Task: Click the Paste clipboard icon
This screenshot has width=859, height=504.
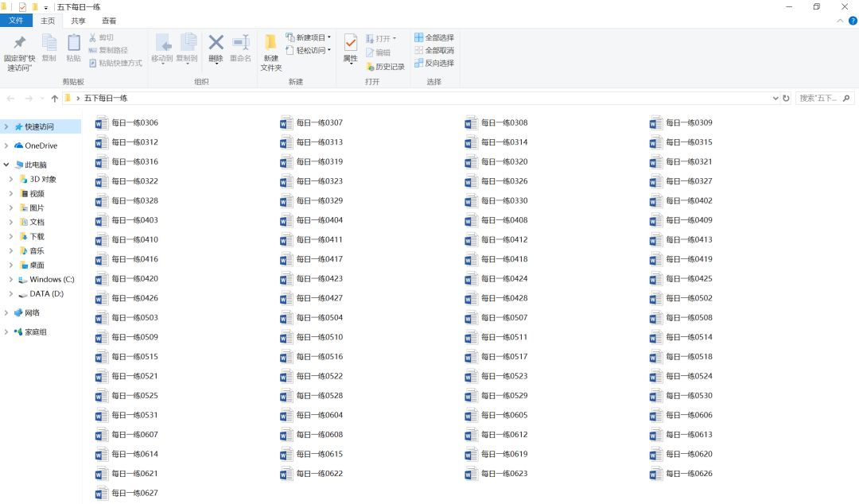Action: pyautogui.click(x=73, y=43)
